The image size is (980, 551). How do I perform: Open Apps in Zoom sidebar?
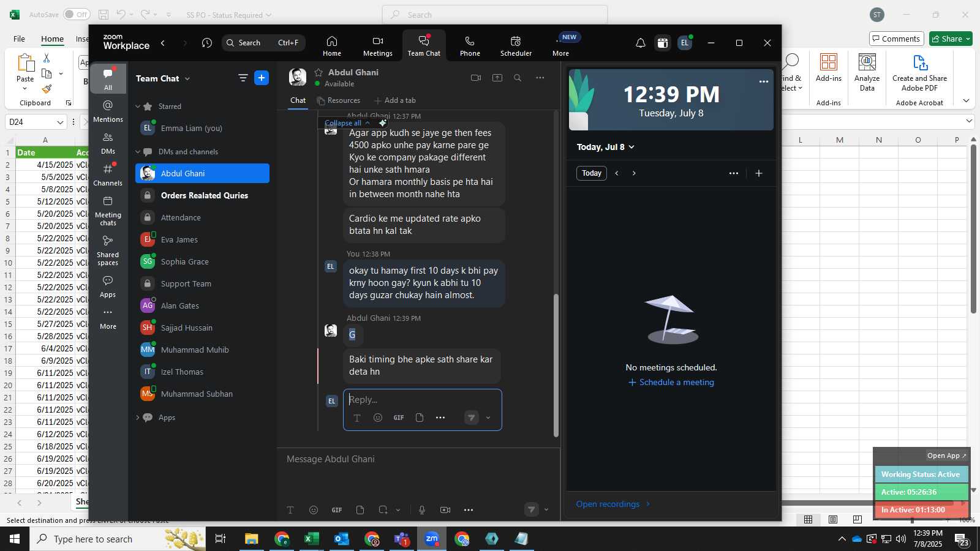pyautogui.click(x=108, y=286)
